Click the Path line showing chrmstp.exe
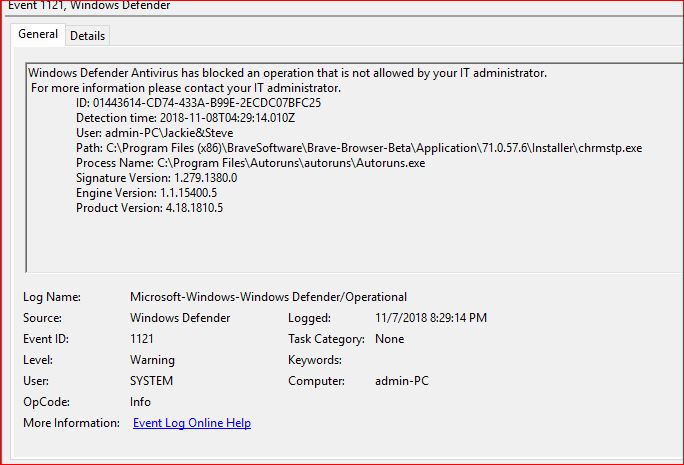This screenshot has width=684, height=465. pyautogui.click(x=358, y=148)
